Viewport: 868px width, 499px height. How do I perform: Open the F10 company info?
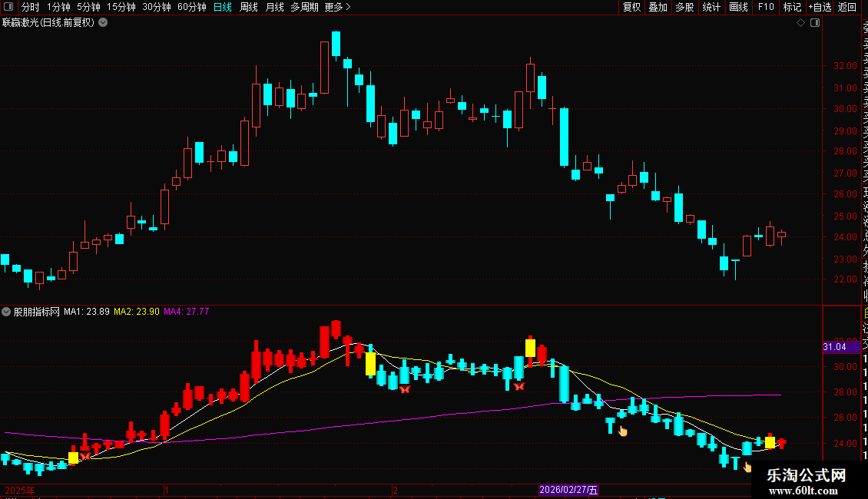click(x=766, y=7)
